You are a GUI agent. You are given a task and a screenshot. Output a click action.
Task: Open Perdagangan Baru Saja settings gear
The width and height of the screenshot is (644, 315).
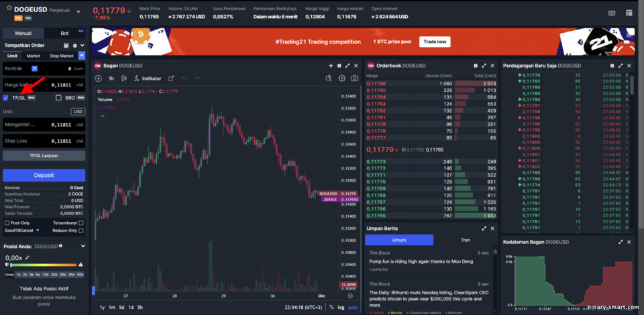tap(612, 66)
